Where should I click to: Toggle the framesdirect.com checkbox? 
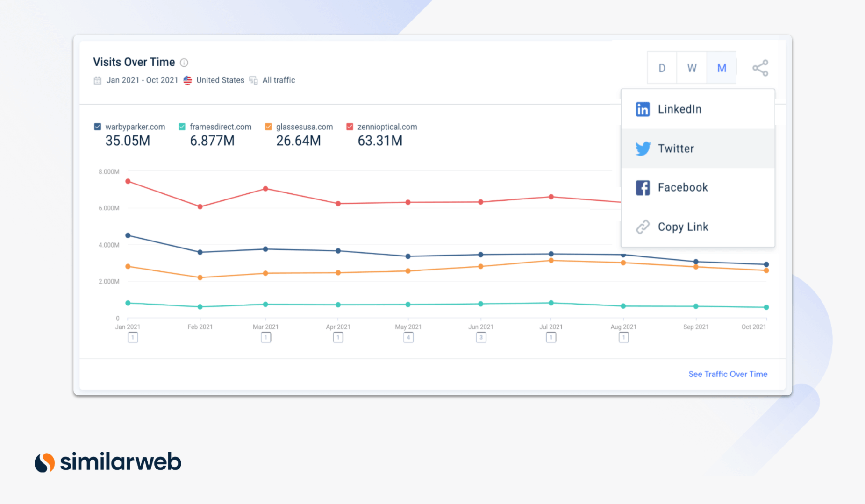coord(181,126)
